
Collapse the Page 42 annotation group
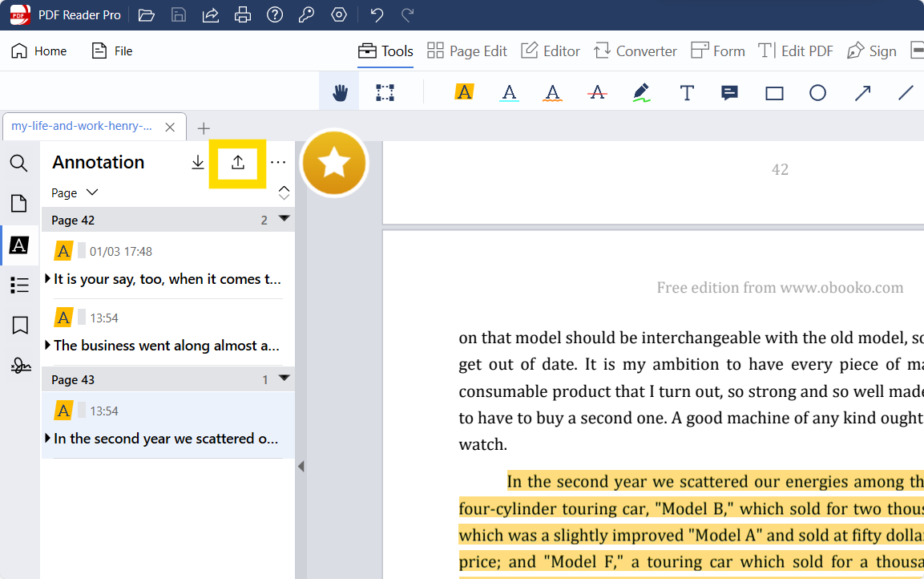point(284,219)
